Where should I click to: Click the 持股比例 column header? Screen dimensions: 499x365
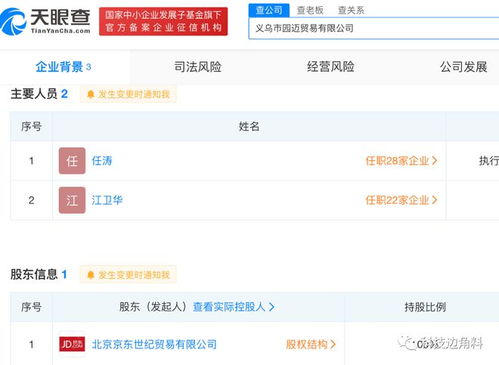click(425, 307)
